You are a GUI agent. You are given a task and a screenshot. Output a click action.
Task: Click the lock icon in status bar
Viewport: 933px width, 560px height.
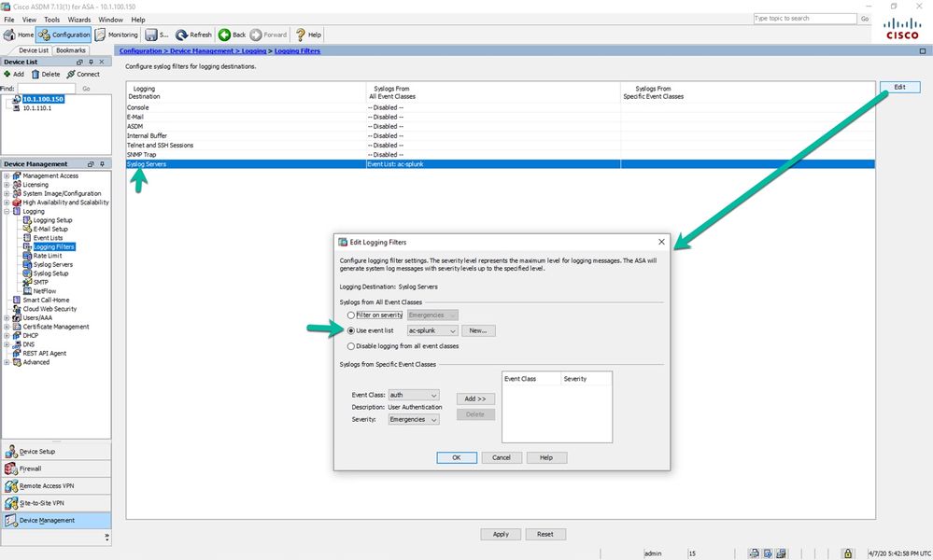click(848, 553)
